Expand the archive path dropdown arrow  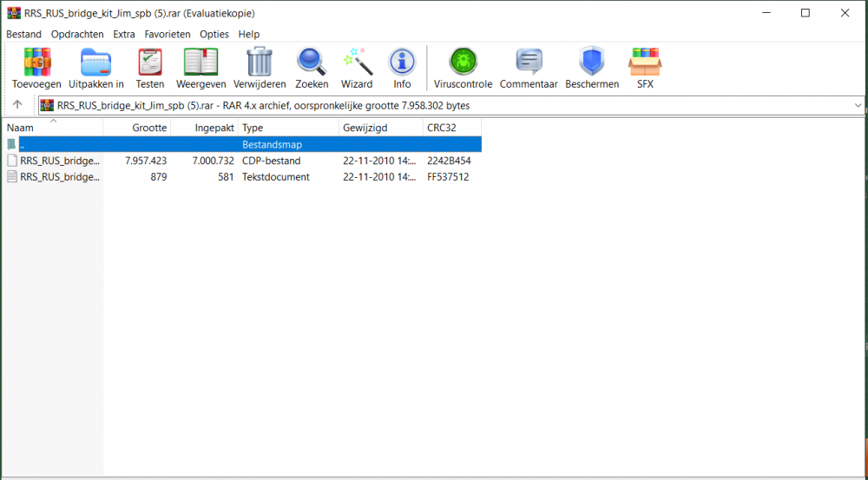pos(858,105)
